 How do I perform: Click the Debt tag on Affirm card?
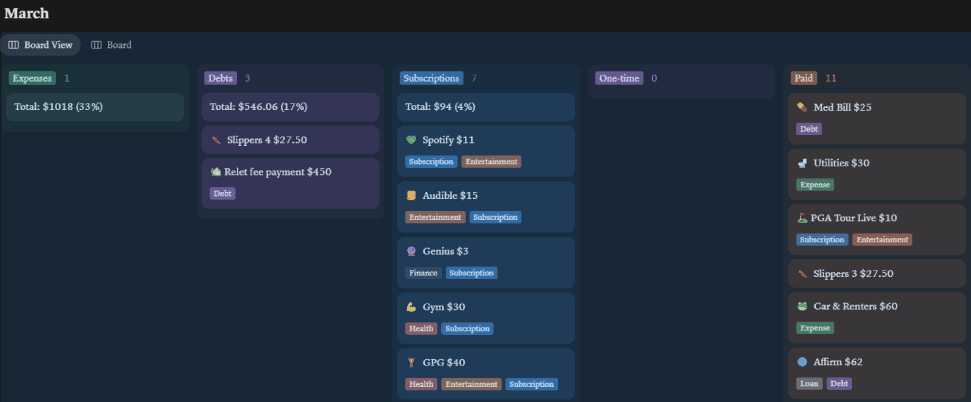pos(839,383)
